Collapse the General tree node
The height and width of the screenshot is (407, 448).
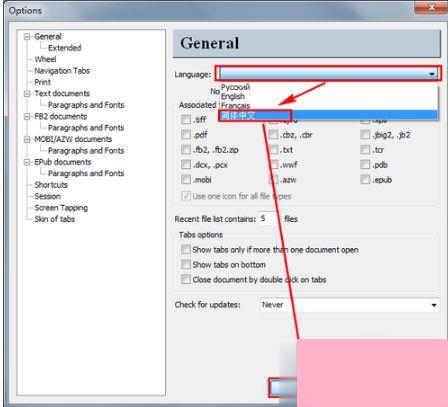click(x=27, y=37)
